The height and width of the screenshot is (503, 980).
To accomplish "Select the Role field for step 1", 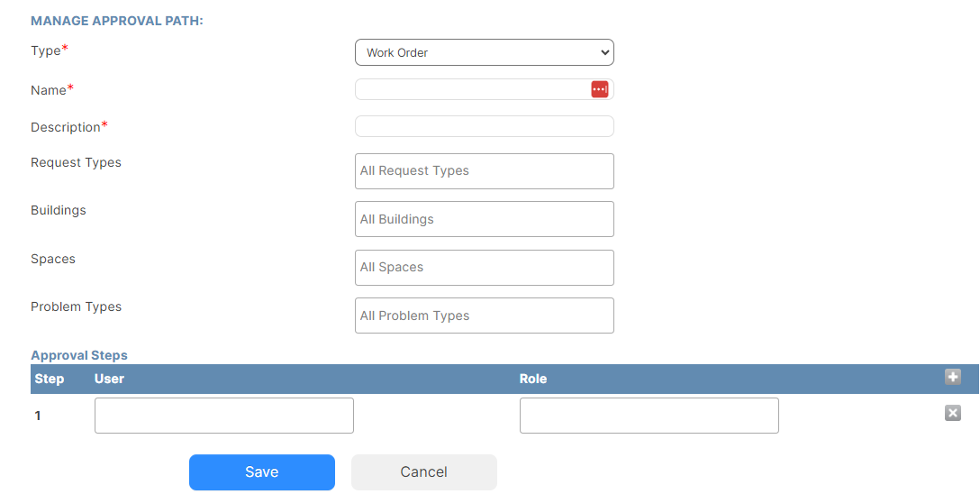I will click(x=649, y=416).
